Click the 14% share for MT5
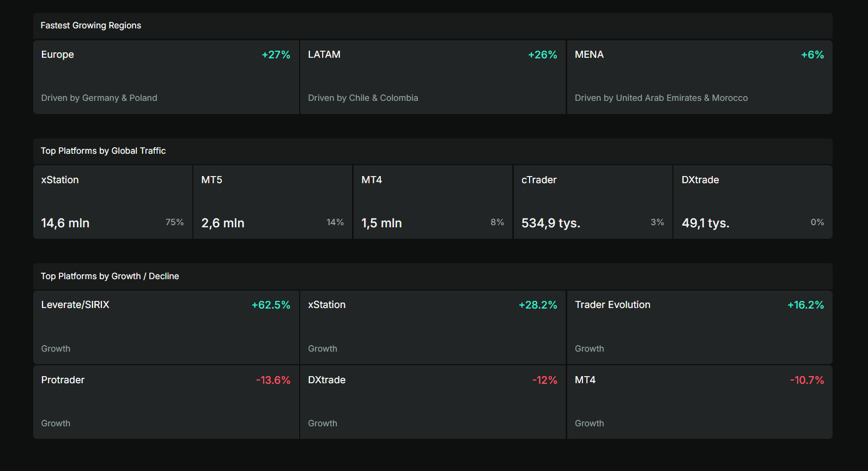The width and height of the screenshot is (868, 471). click(x=335, y=222)
